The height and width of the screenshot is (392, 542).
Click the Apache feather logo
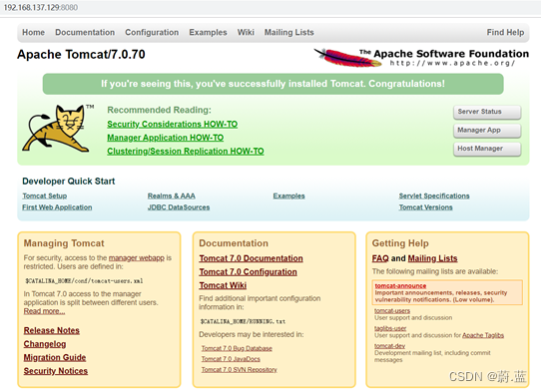tap(346, 57)
